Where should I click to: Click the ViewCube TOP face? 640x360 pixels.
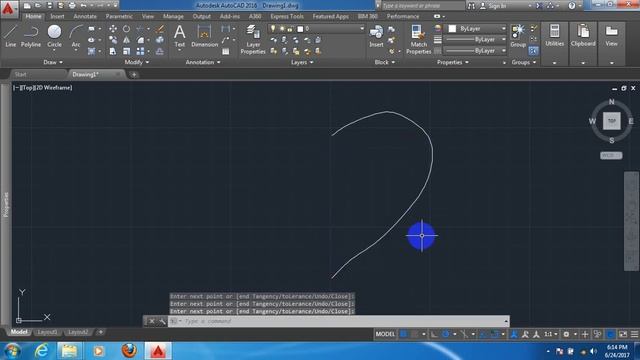(x=611, y=121)
